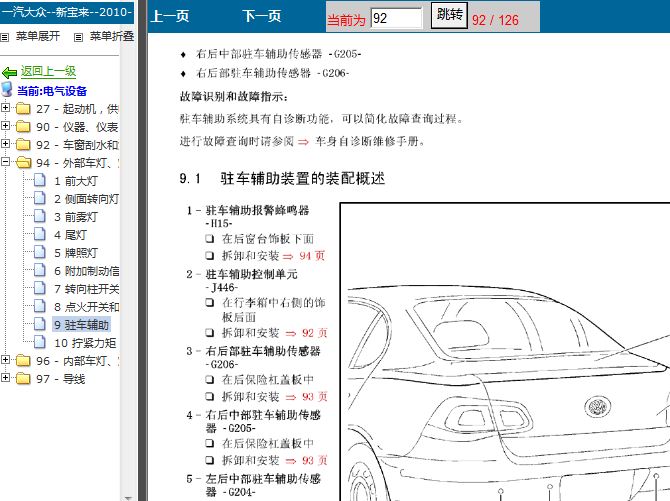Click the 返回上一级 link
The width and height of the screenshot is (670, 501).
coord(48,71)
